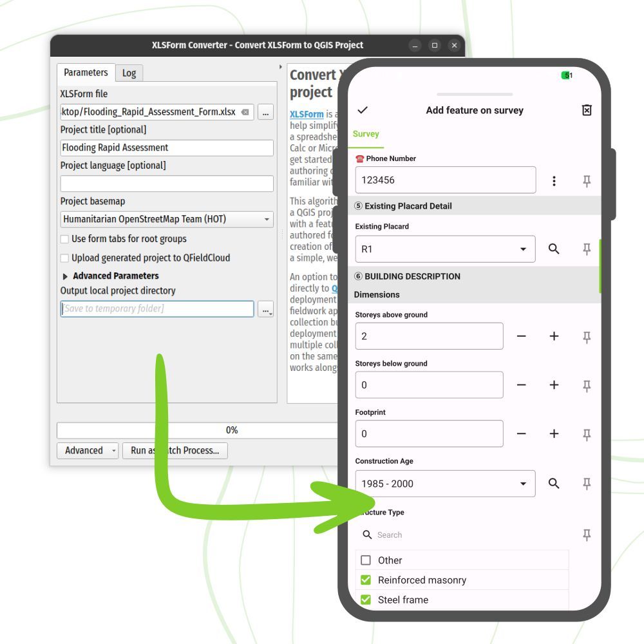Screen dimensions: 644x644
Task: Switch to the Log tab
Action: (129, 73)
